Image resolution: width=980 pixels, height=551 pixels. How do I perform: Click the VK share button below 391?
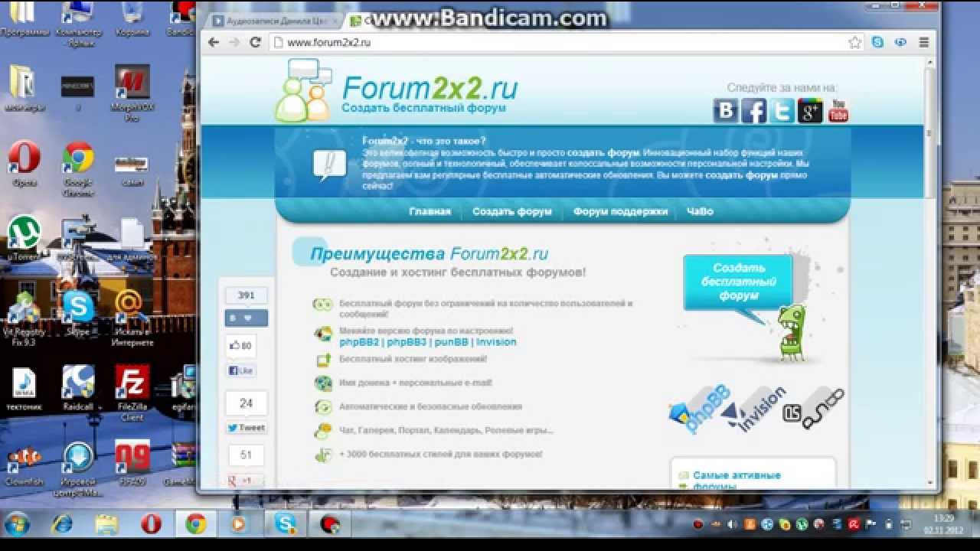(246, 318)
